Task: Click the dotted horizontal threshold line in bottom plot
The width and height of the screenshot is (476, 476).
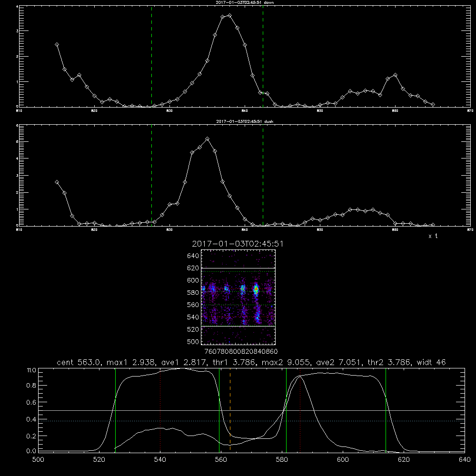Action: (x=252, y=421)
